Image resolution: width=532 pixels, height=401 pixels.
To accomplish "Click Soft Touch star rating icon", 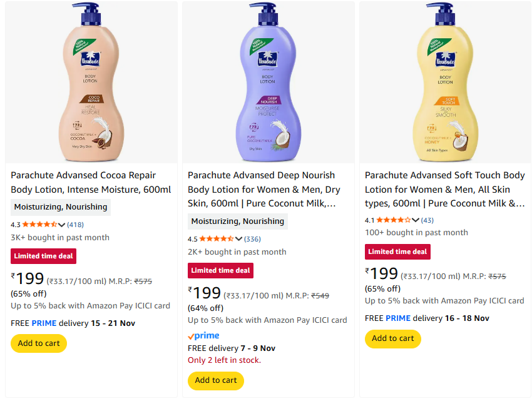I will (x=394, y=220).
